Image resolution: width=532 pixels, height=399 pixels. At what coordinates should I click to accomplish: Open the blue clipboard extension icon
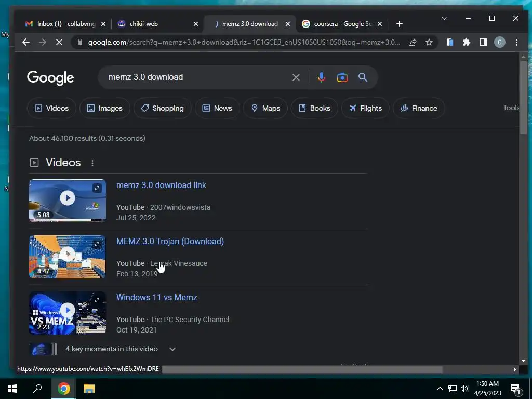pyautogui.click(x=450, y=42)
